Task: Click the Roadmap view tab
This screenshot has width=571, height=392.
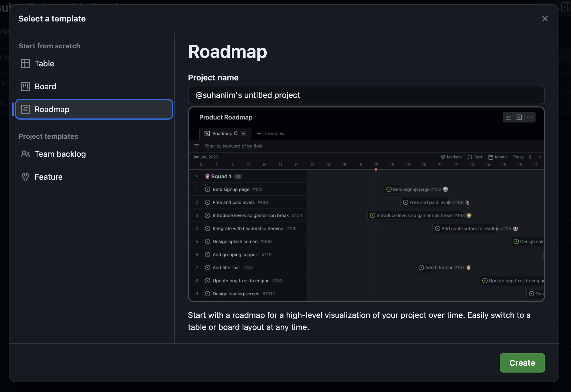Action: click(x=222, y=134)
